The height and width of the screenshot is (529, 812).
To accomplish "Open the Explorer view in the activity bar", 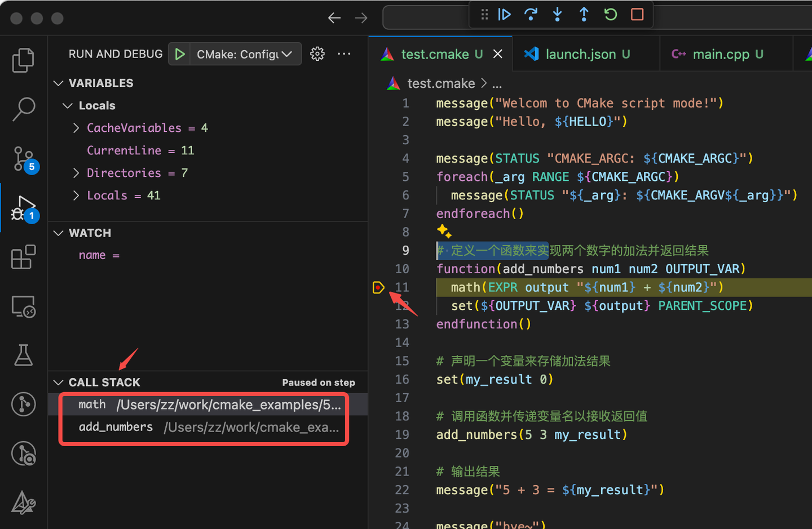I will click(23, 60).
